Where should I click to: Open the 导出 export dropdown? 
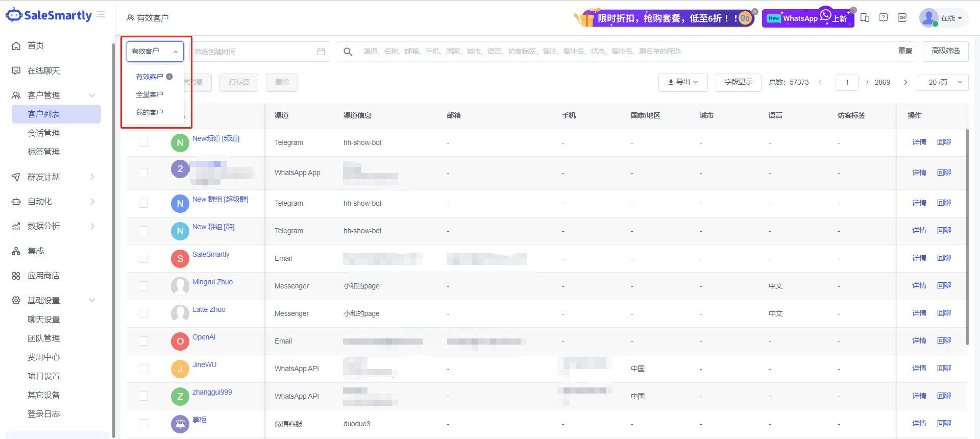click(x=683, y=82)
